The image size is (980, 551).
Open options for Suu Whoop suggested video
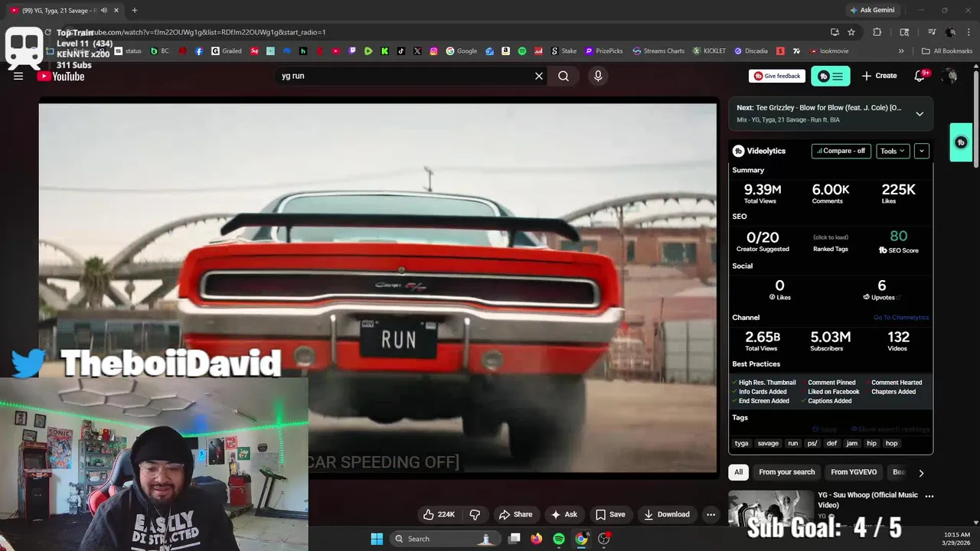(929, 496)
